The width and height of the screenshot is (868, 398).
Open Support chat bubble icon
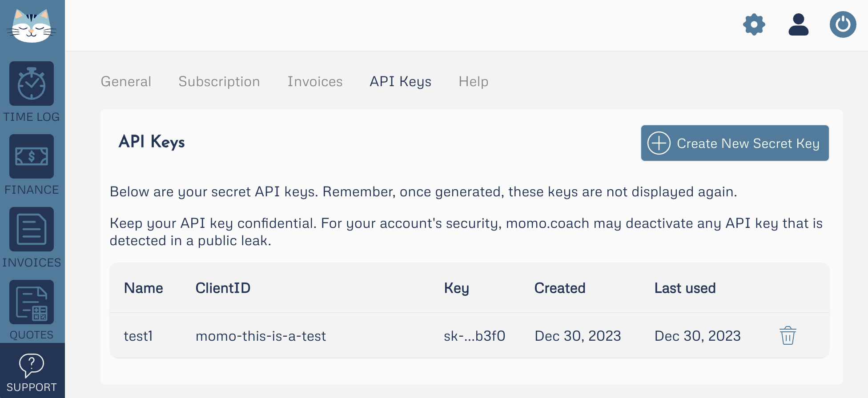pos(32,365)
